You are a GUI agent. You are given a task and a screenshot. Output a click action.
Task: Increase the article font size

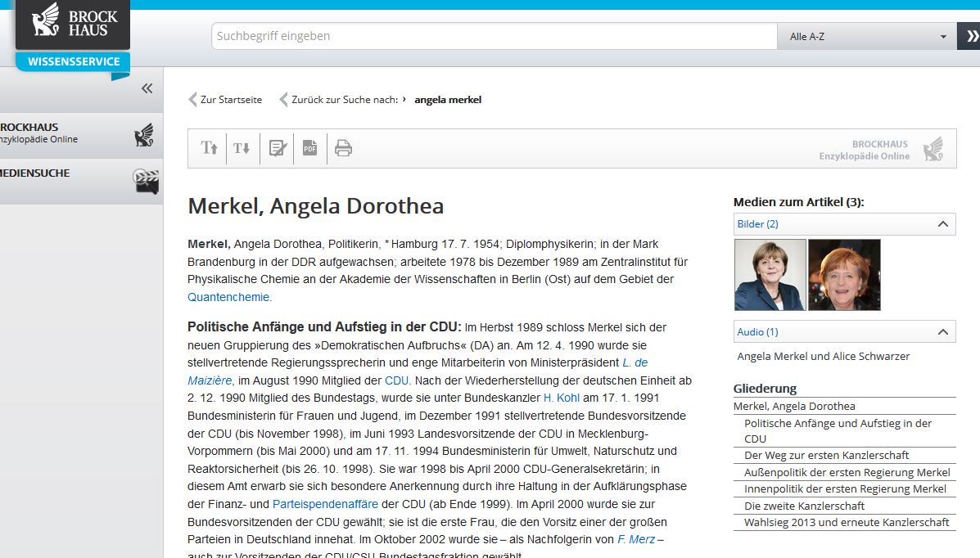tap(210, 148)
